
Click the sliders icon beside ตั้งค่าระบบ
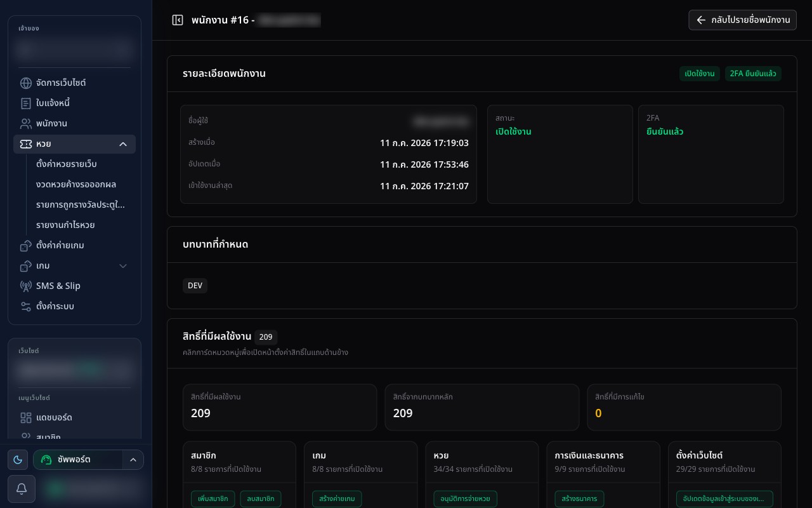coord(26,306)
